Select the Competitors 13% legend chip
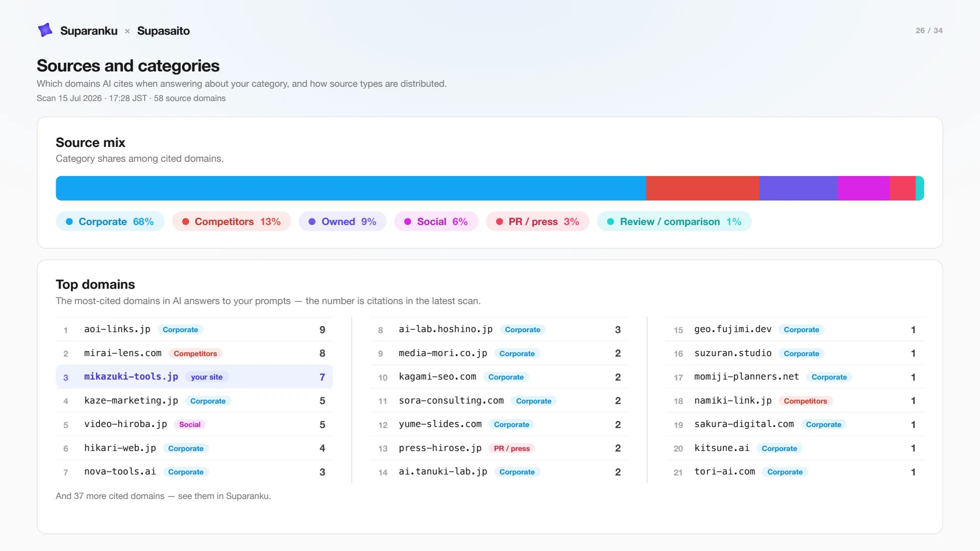 click(232, 221)
